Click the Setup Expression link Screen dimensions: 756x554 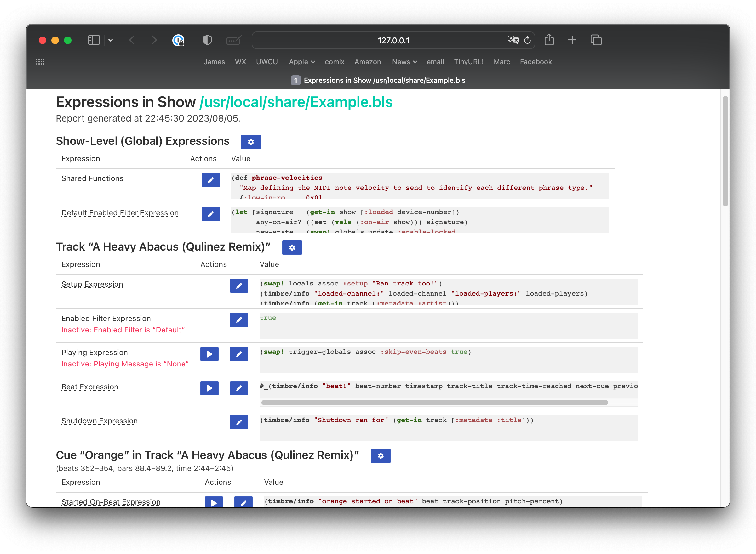point(92,284)
